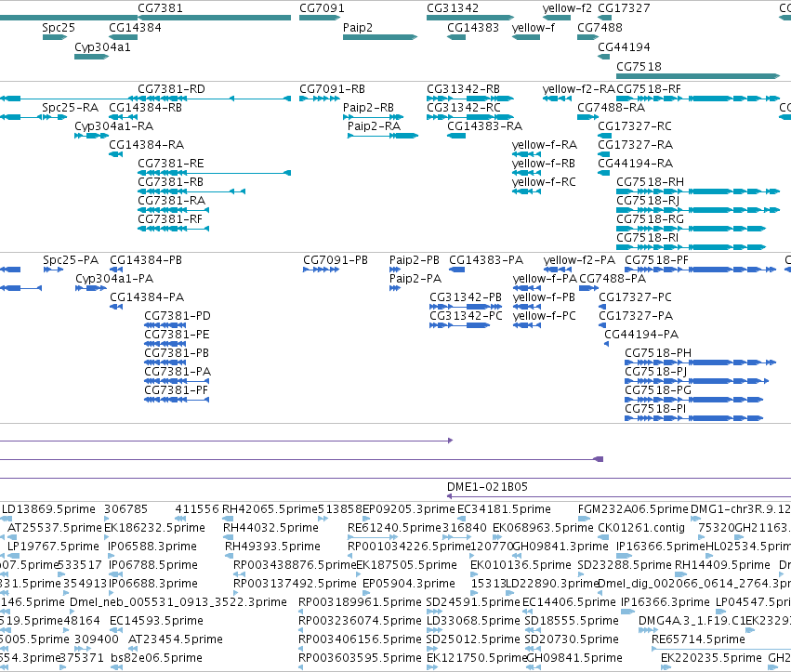Click protein label CG7488-PA
This screenshot has height=672, width=791.
point(613,279)
